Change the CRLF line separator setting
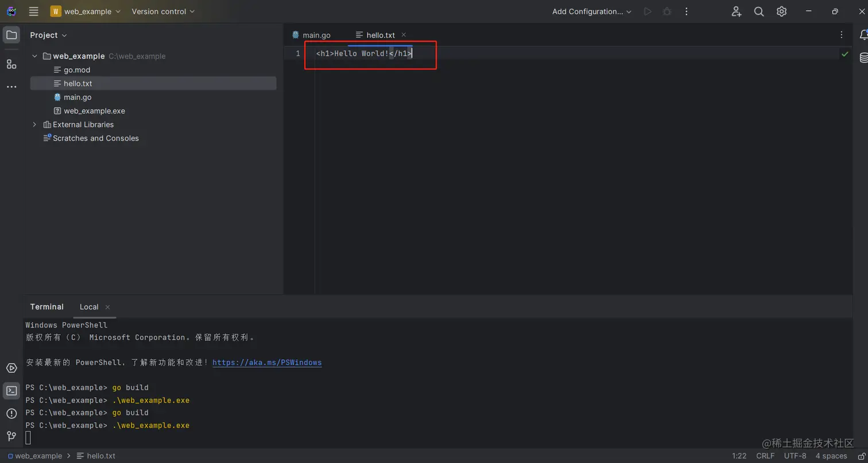 765,456
